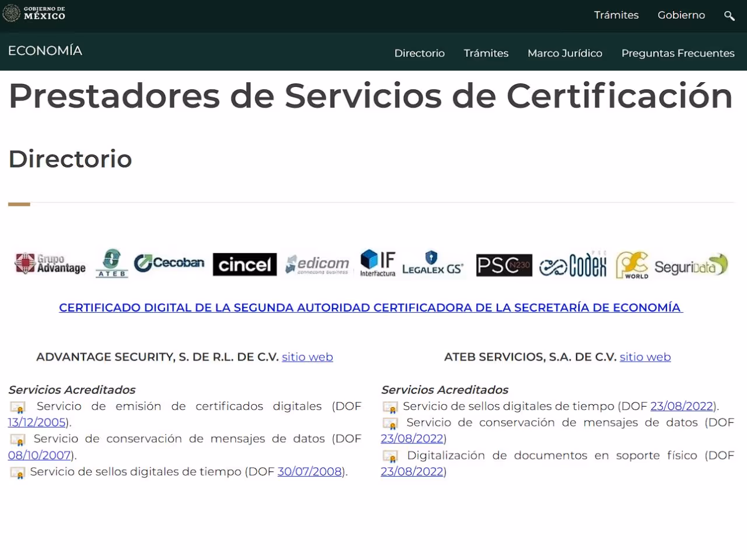Click the Legalex GS shield logo
The image size is (747, 560).
pyautogui.click(x=432, y=264)
